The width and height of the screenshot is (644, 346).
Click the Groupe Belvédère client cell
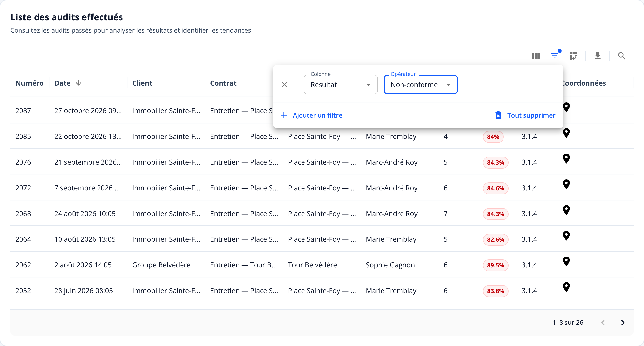coord(161,265)
